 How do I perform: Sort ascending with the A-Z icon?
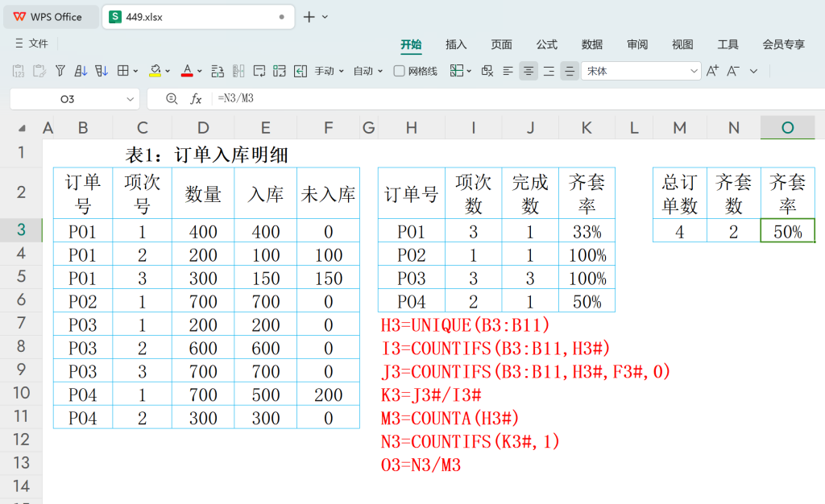81,71
